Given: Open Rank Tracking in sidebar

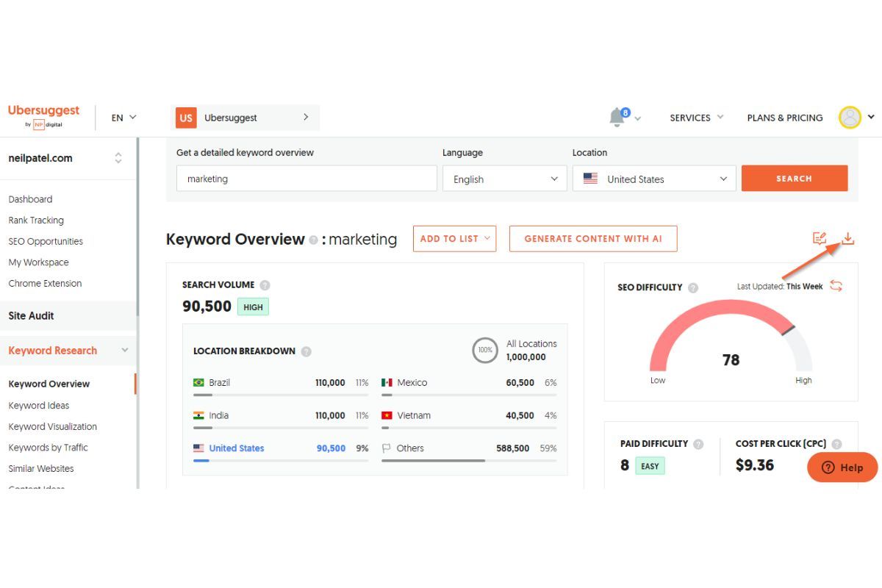Looking at the screenshot, I should (x=36, y=220).
